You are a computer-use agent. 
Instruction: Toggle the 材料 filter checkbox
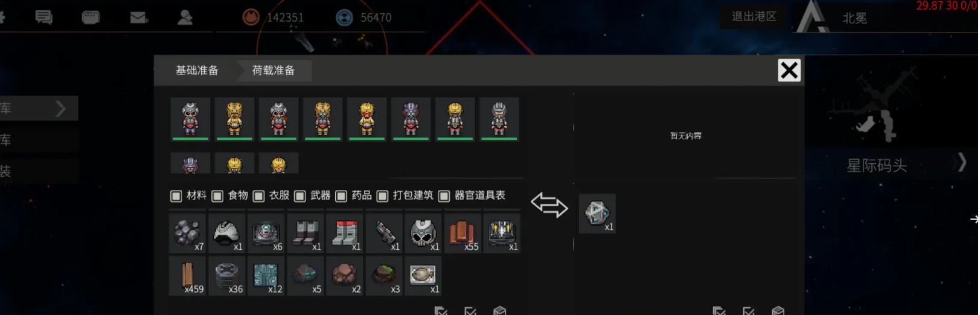(x=176, y=196)
